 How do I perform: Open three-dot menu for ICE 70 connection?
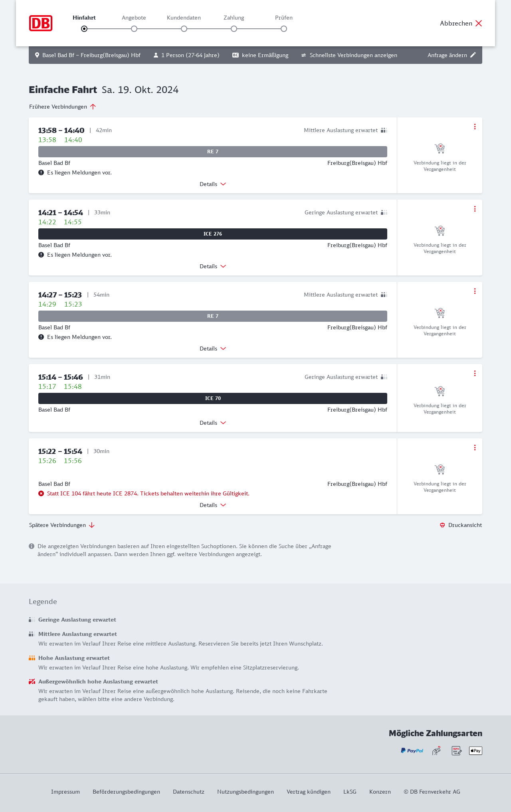pos(475,373)
